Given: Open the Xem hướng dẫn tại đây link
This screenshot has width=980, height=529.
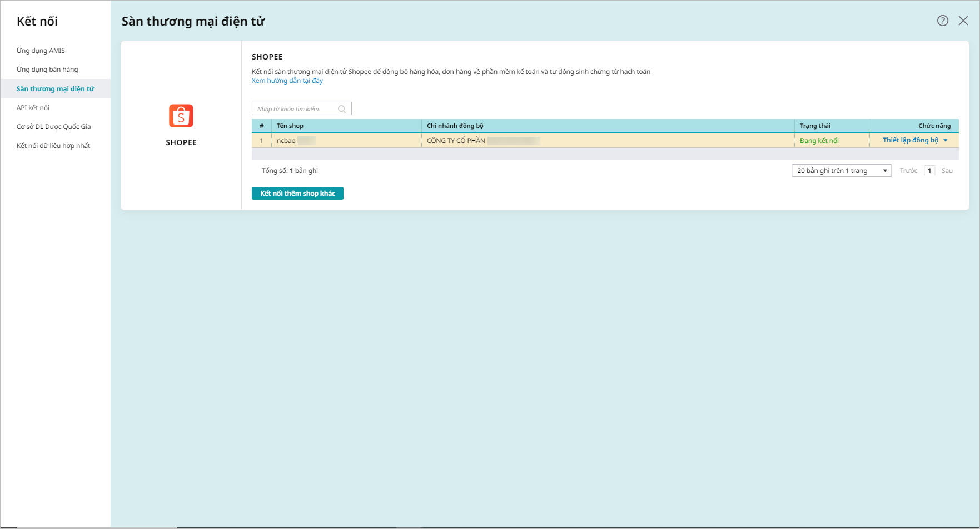Looking at the screenshot, I should point(287,81).
